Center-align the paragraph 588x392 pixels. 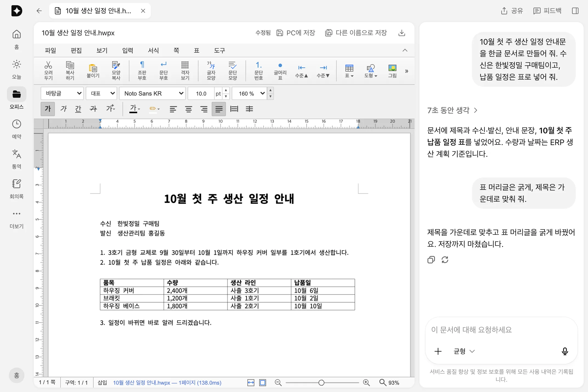click(x=188, y=109)
